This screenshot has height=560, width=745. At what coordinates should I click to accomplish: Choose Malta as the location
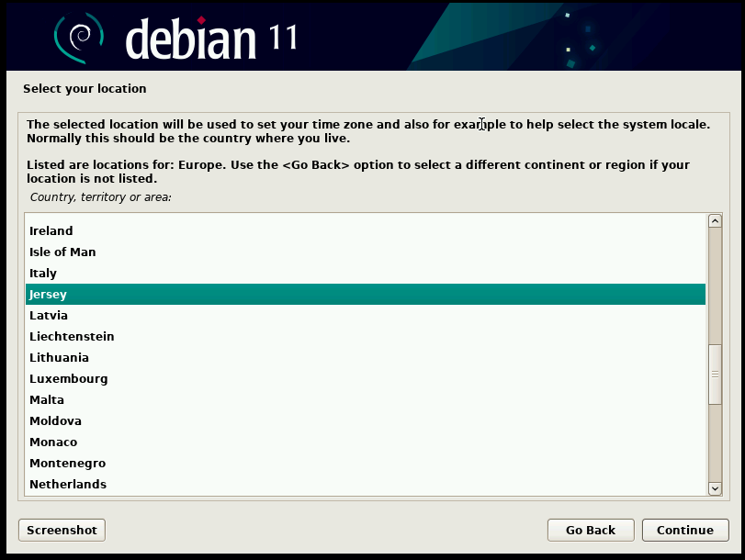pyautogui.click(x=365, y=400)
